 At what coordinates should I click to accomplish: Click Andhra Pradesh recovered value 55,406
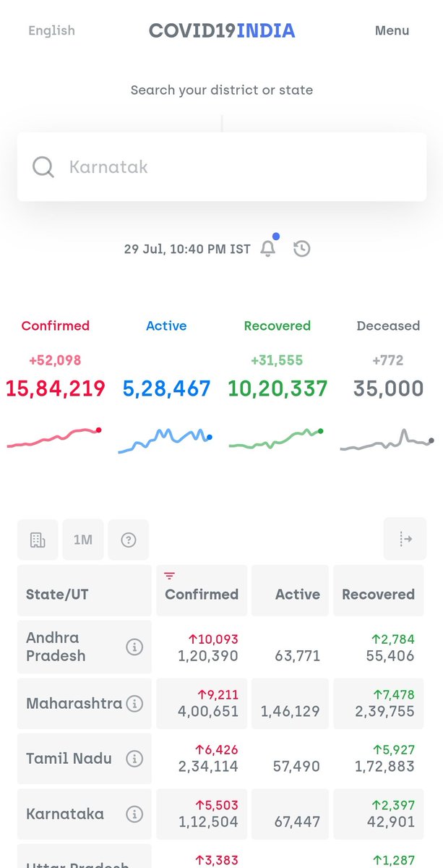pyautogui.click(x=391, y=656)
